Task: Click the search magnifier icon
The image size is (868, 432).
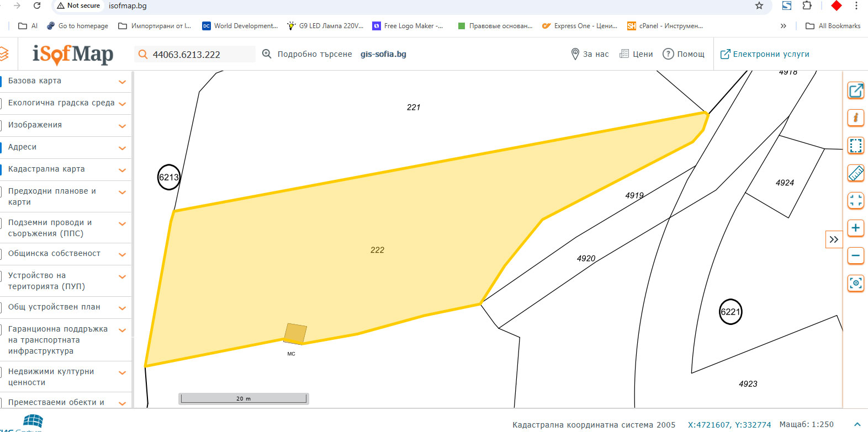Action: 143,54
